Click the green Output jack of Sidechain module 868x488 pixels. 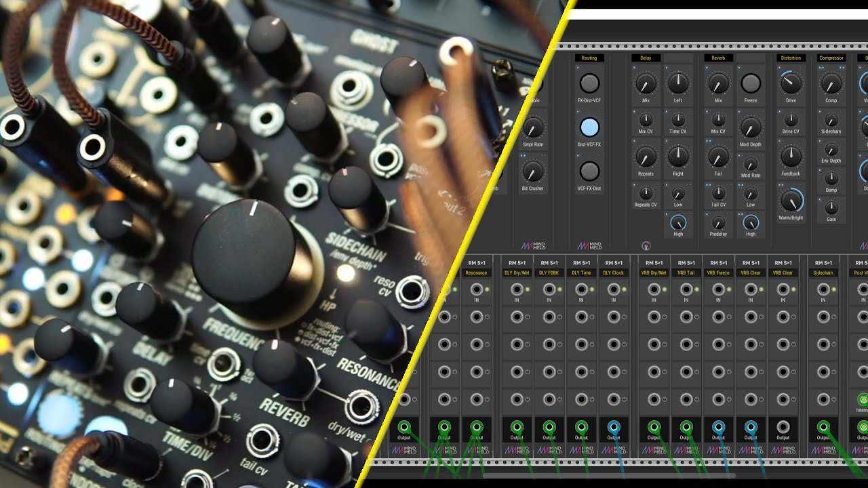coord(823,427)
